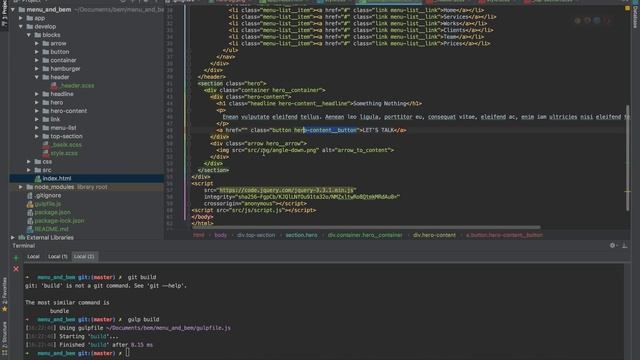Click the editor vertical scrollbar
This screenshot has width=640, height=360.
pos(627,158)
